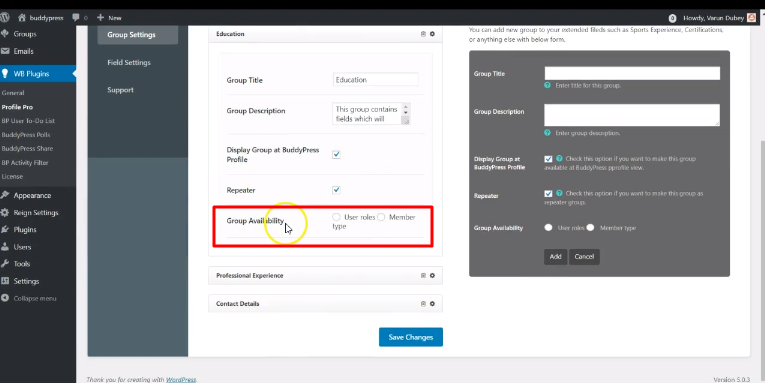765x383 pixels.
Task: Delete the Education group with trash icon
Action: (423, 34)
